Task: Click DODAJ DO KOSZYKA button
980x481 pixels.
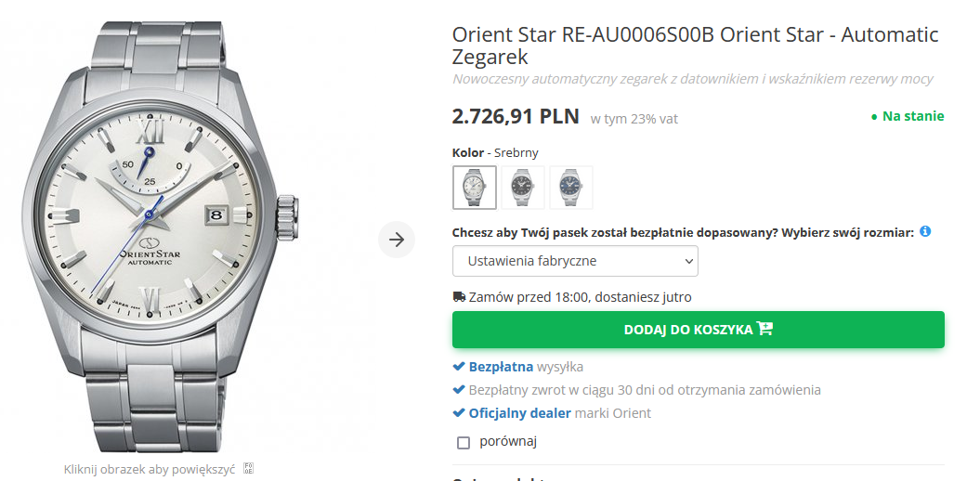Action: pyautogui.click(x=698, y=330)
